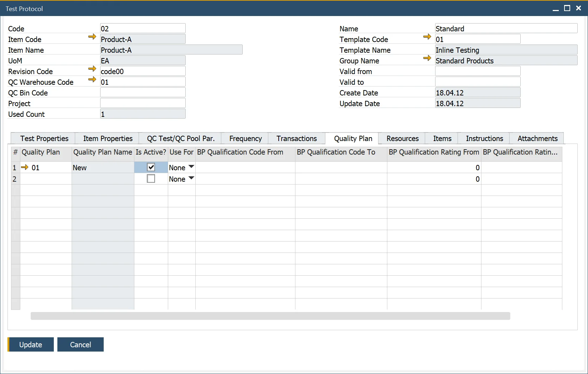
Task: Expand Use For dropdown in row 1
Action: click(191, 167)
